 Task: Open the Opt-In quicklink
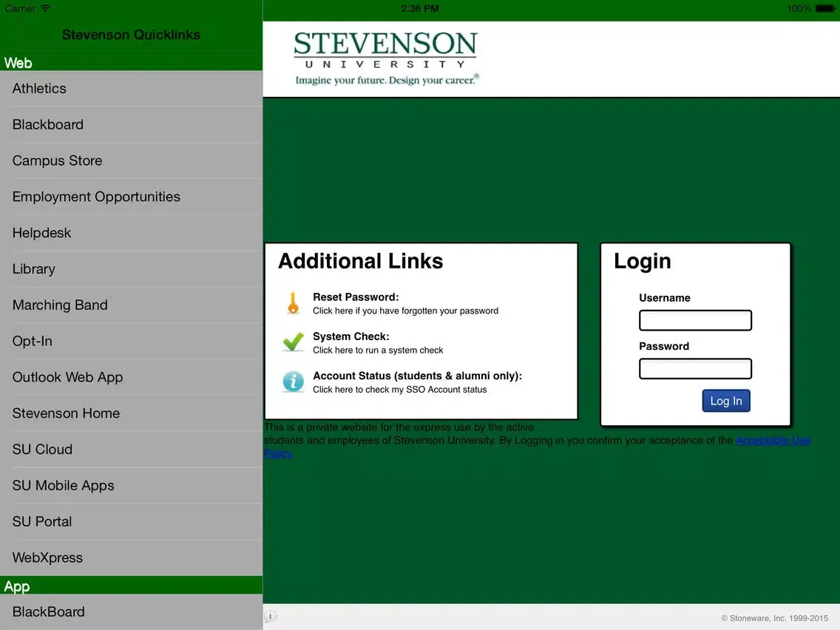point(132,342)
